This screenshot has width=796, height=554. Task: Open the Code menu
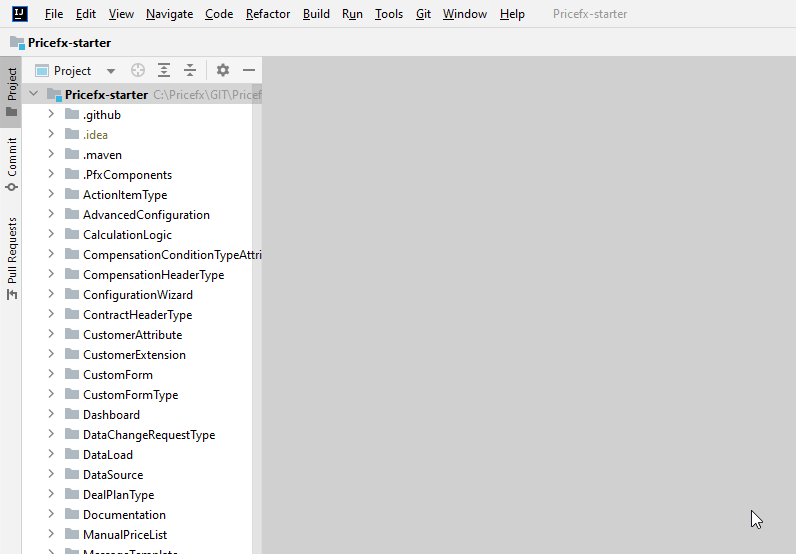click(x=219, y=14)
